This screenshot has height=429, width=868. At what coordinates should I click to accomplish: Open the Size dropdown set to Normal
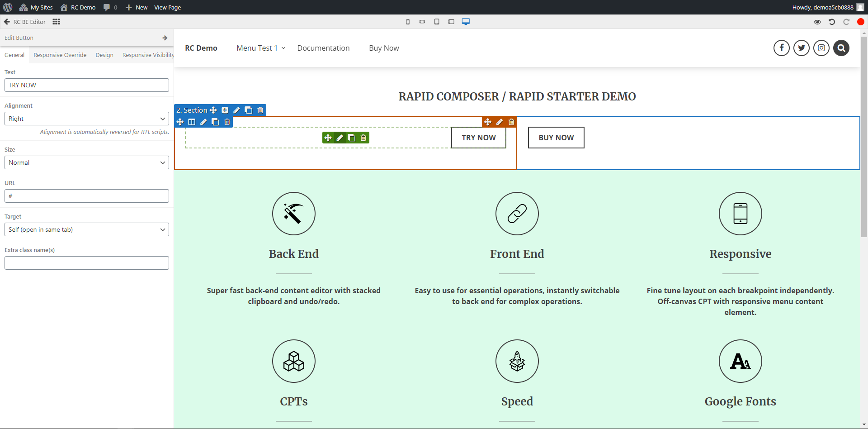click(x=87, y=162)
